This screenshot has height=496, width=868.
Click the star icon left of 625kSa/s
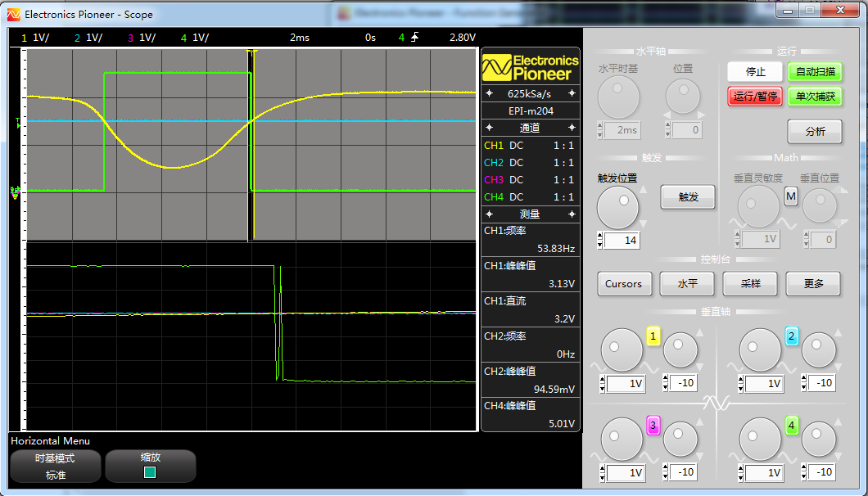click(x=490, y=93)
